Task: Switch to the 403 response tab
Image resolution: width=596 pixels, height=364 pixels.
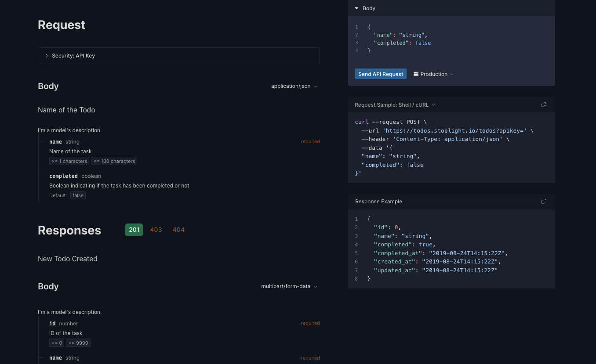Action: [x=156, y=230]
